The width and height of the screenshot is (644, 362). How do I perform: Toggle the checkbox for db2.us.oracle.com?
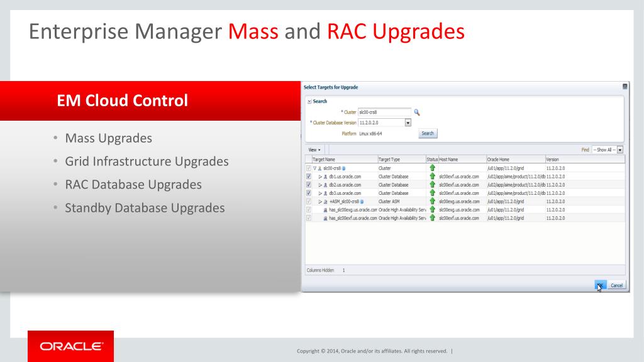[x=308, y=185]
